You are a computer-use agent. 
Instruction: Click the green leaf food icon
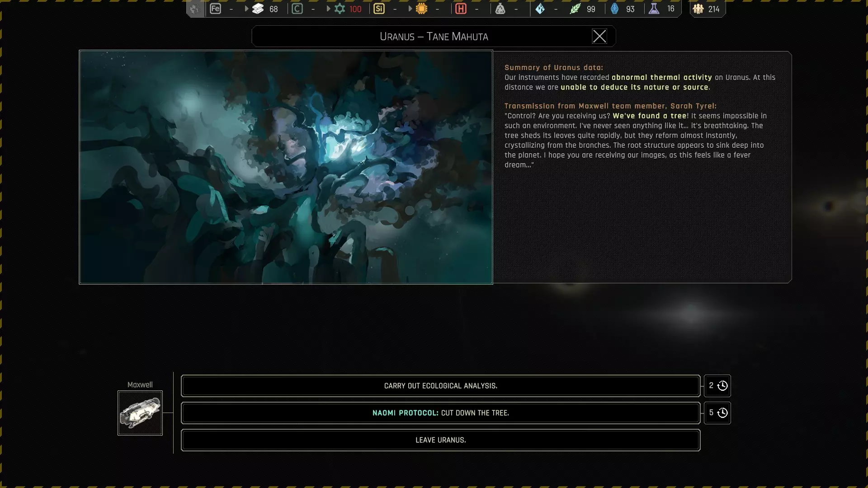[x=575, y=9]
